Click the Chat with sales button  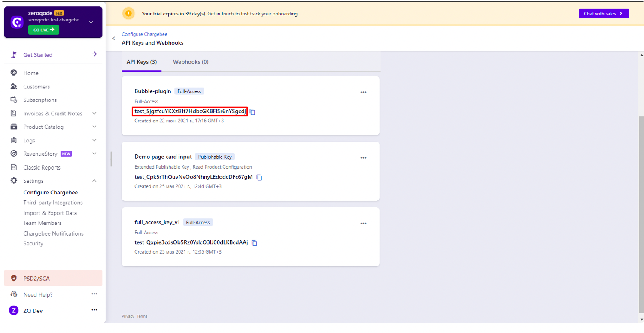coord(604,13)
